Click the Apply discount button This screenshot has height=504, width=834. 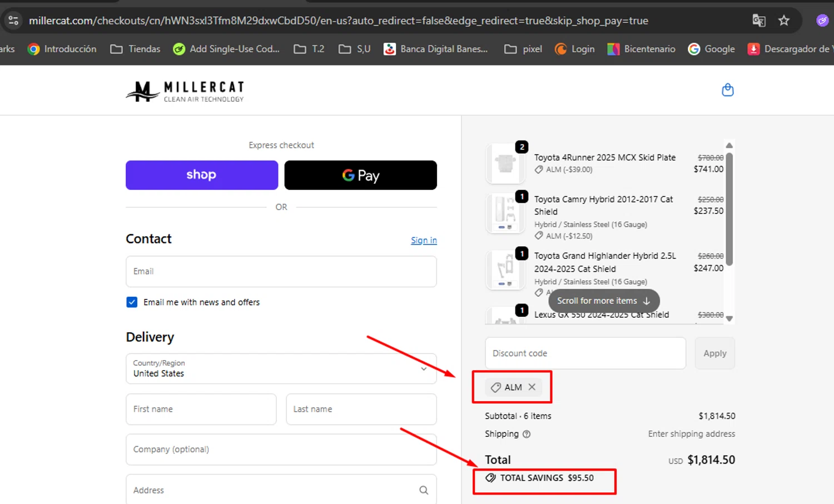(714, 353)
